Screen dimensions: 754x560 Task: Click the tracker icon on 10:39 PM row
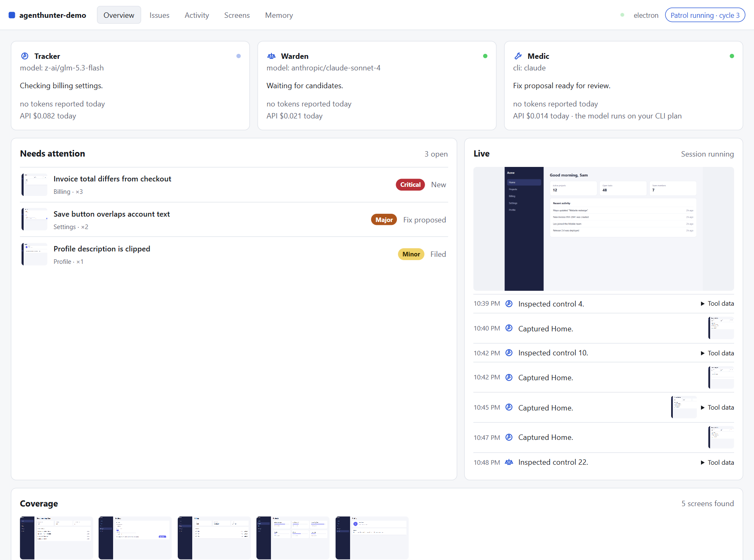(x=509, y=304)
